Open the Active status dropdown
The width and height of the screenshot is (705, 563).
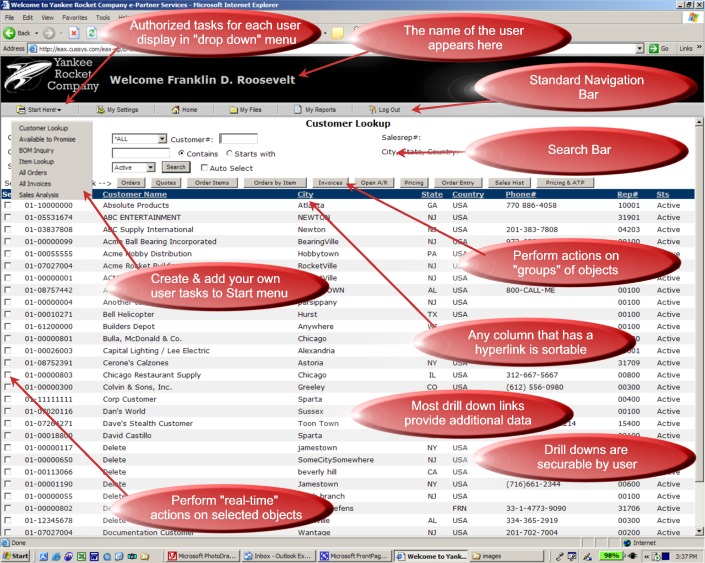click(152, 168)
